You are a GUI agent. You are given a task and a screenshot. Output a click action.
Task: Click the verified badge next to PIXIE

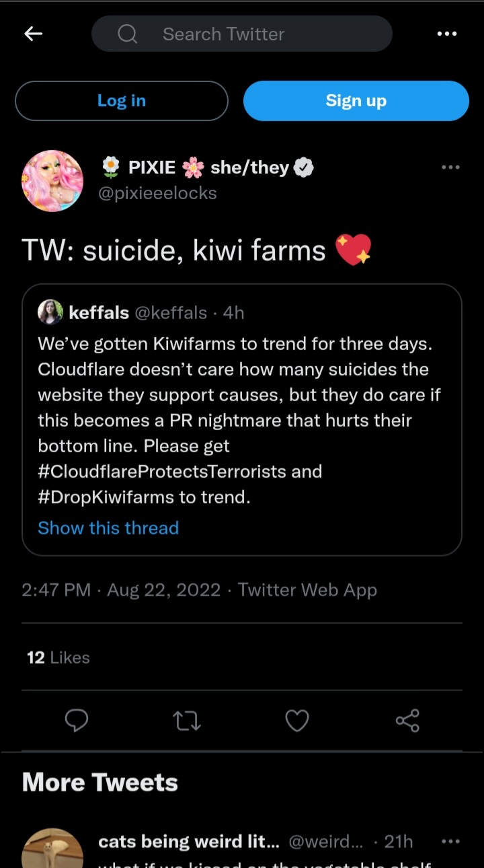(x=305, y=168)
